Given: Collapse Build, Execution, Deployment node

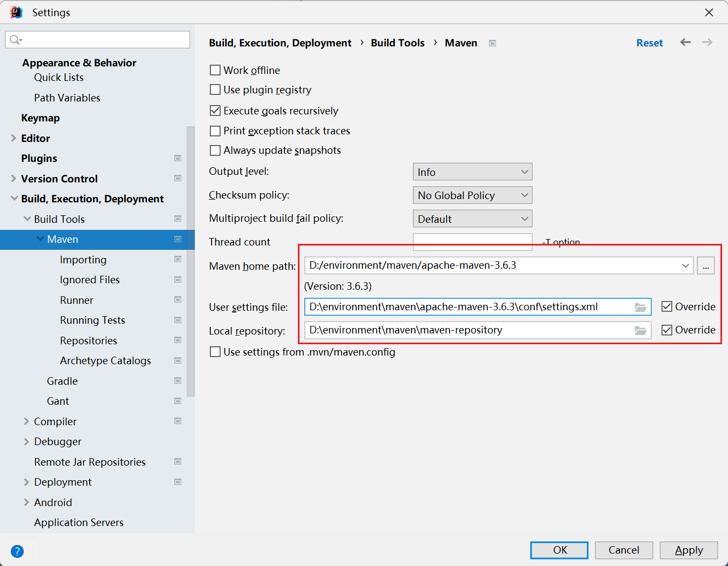Looking at the screenshot, I should click(x=14, y=199).
